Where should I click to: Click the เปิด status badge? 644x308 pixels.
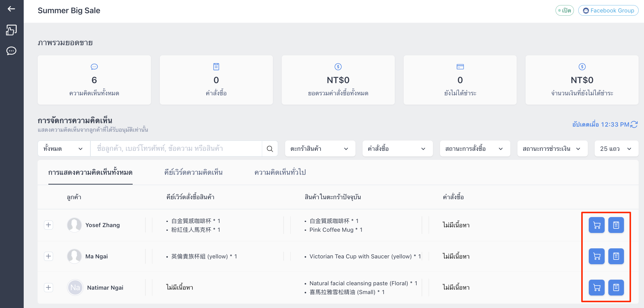click(x=565, y=11)
